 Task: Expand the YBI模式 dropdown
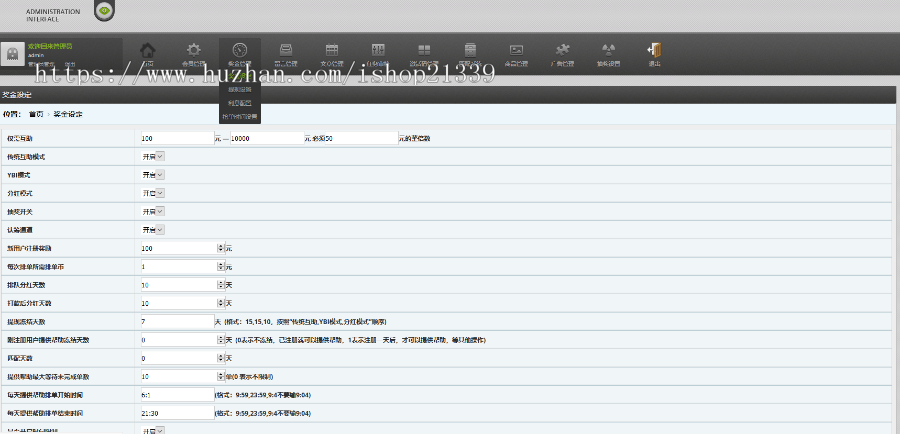pyautogui.click(x=153, y=175)
